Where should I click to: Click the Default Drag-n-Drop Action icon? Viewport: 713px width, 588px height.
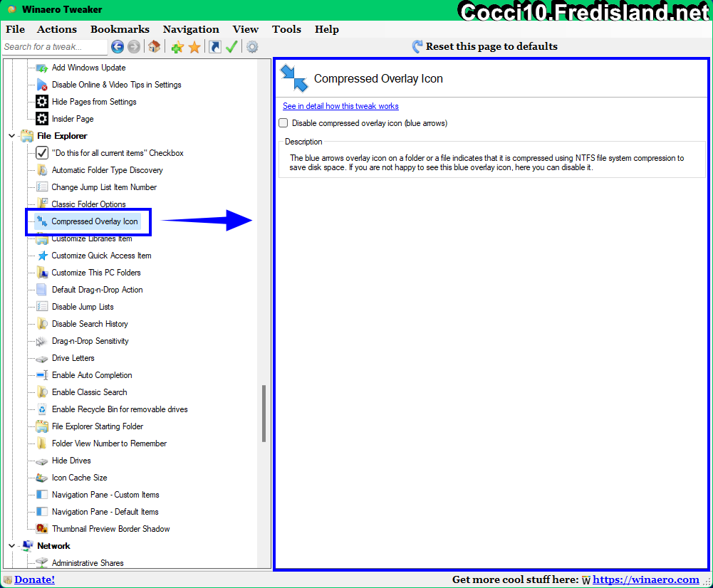[x=41, y=290]
